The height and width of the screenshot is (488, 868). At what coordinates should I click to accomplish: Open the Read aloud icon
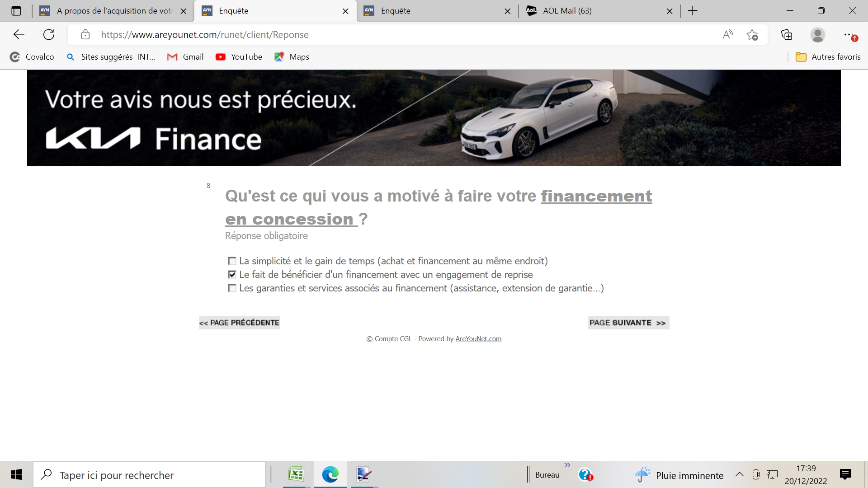point(727,35)
